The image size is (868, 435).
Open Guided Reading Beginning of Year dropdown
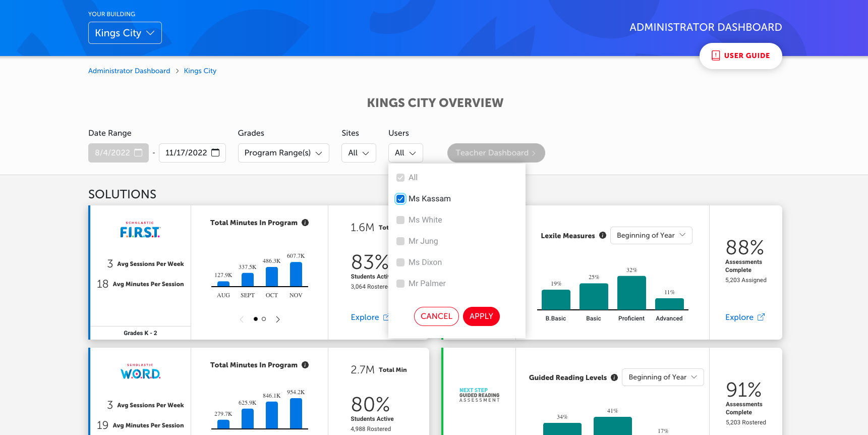point(663,377)
